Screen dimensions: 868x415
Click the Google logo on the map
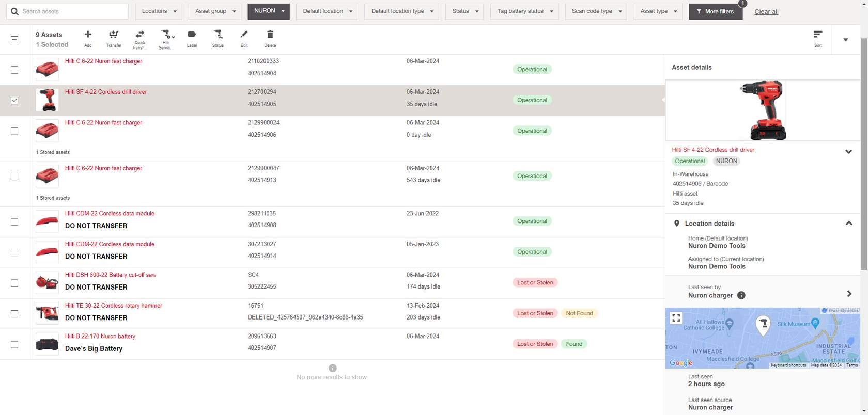[x=681, y=363]
